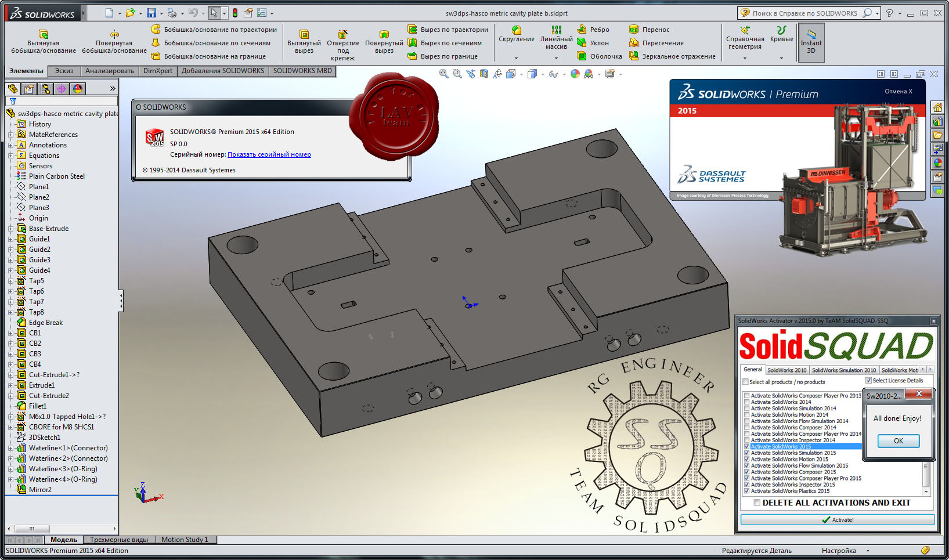This screenshot has width=949, height=560.
Task: Click the Zoom to Fit magnifier icon
Action: (x=444, y=74)
